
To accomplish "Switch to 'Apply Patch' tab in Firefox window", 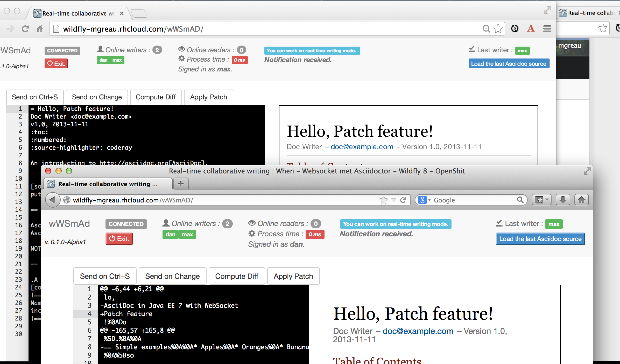I will click(293, 276).
